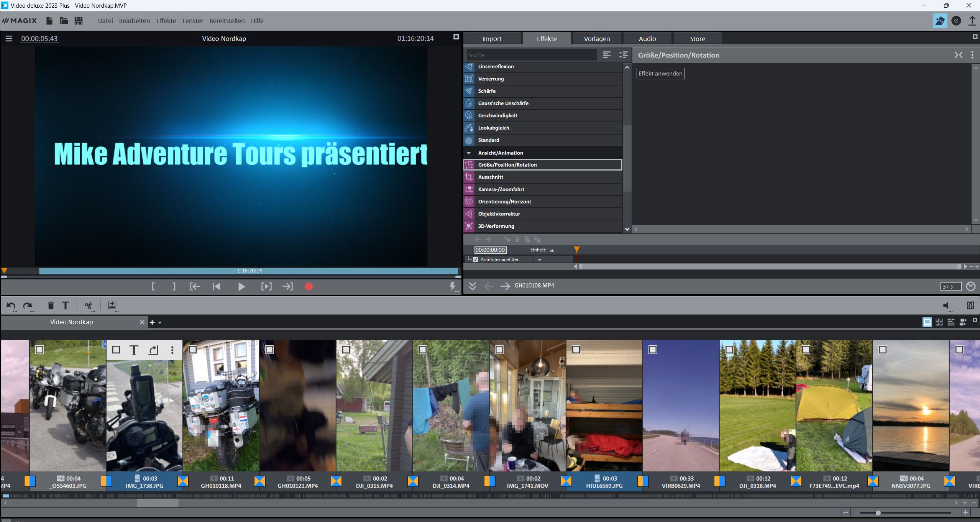
Task: Click the Effekt anwenden button
Action: click(x=660, y=74)
